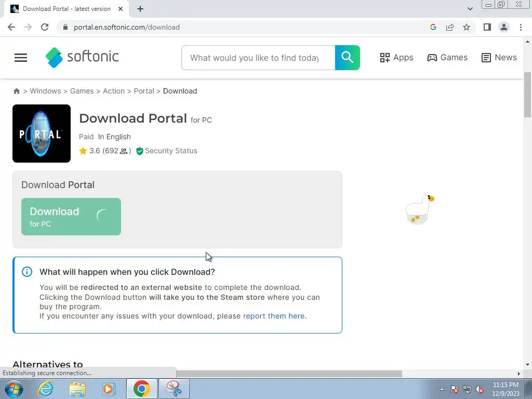This screenshot has width=532, height=399.
Task: Select the 'Download Portal - latest version' tab
Action: point(66,9)
